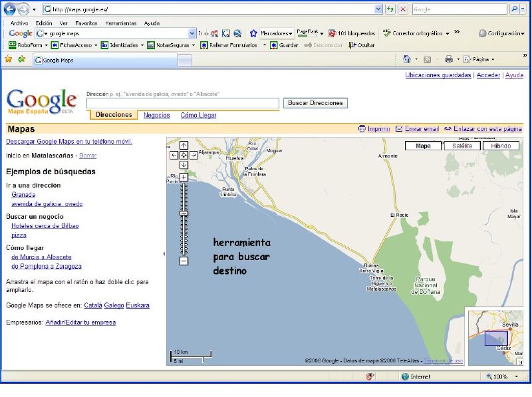Click the browser Forward arrow button
Image resolution: width=532 pixels, height=397 pixels.
coord(23,9)
